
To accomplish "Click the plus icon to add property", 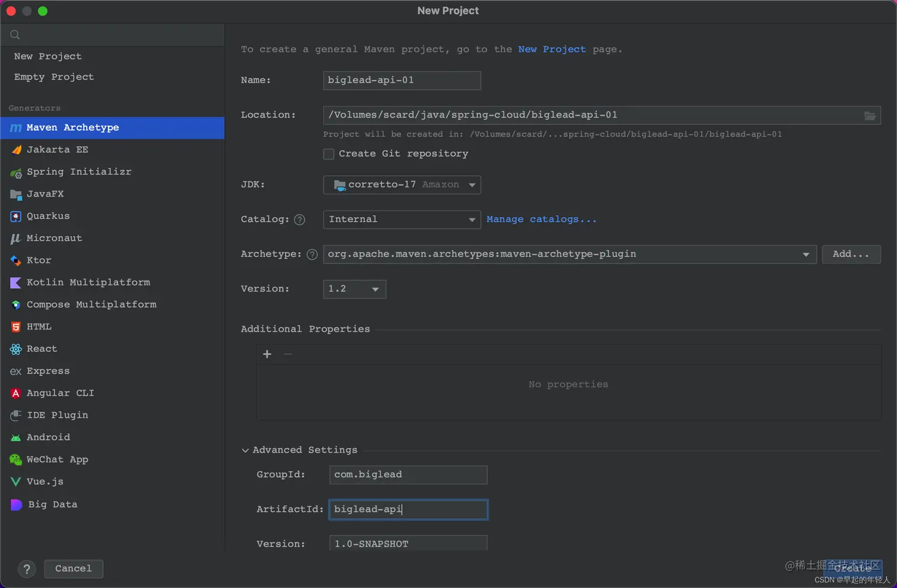I will (267, 354).
